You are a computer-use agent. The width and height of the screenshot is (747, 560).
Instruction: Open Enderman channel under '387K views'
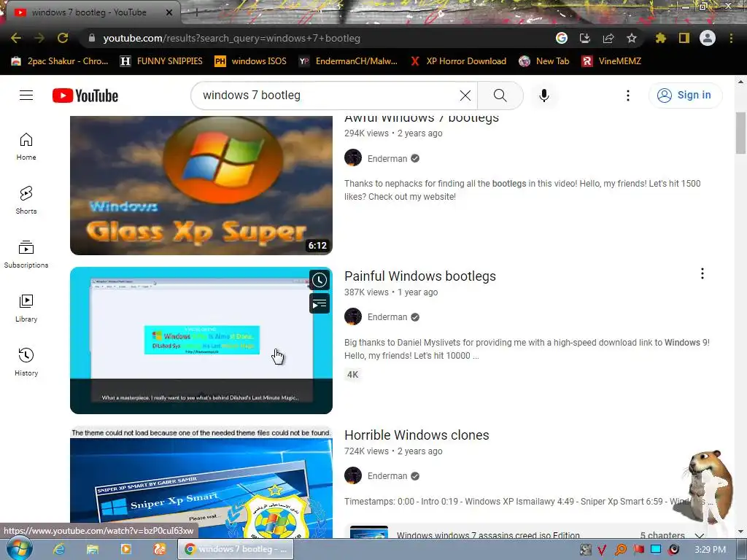tap(387, 317)
